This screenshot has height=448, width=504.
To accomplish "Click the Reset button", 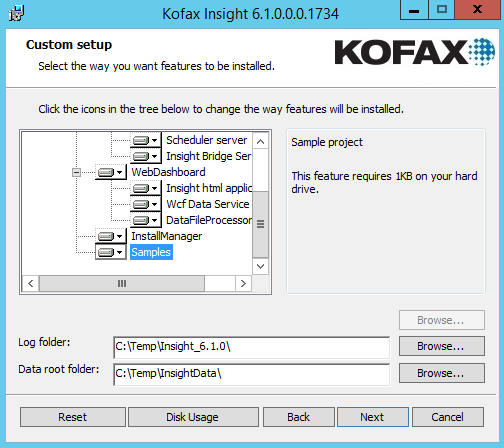I will pyautogui.click(x=73, y=417).
